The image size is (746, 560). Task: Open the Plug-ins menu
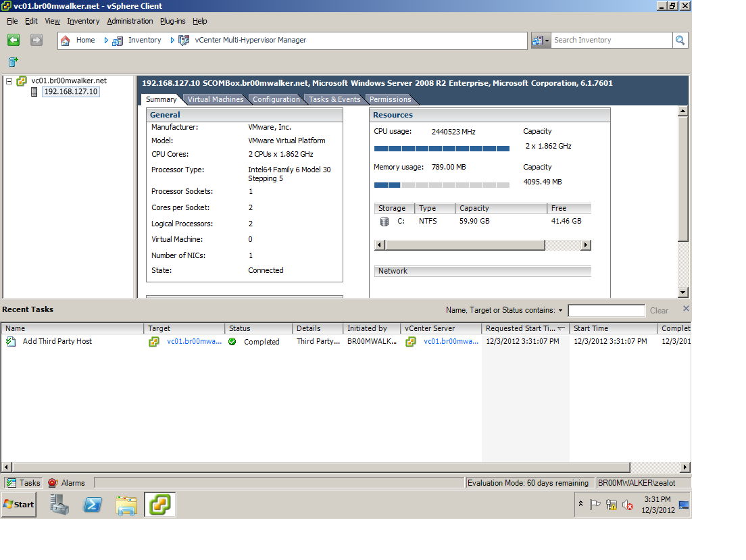pyautogui.click(x=173, y=21)
